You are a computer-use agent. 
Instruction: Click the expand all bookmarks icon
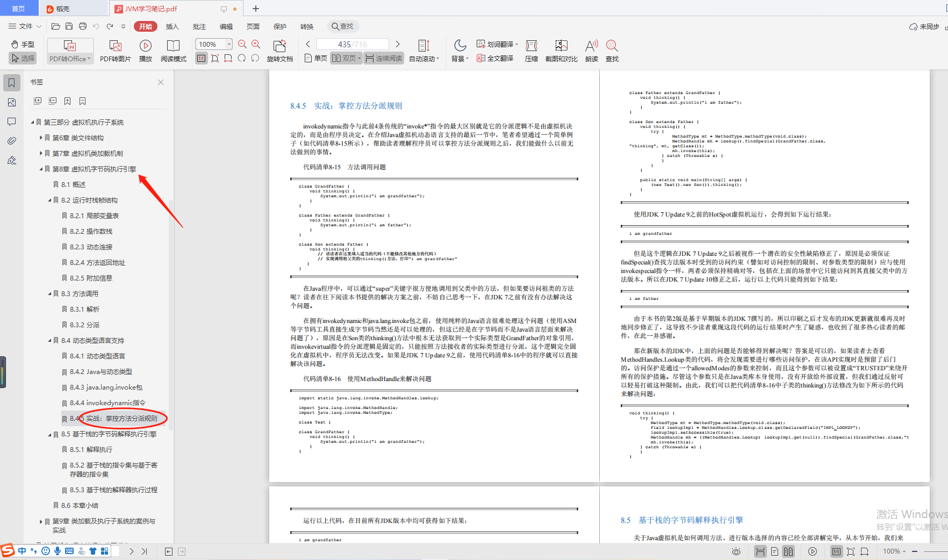pos(38,101)
